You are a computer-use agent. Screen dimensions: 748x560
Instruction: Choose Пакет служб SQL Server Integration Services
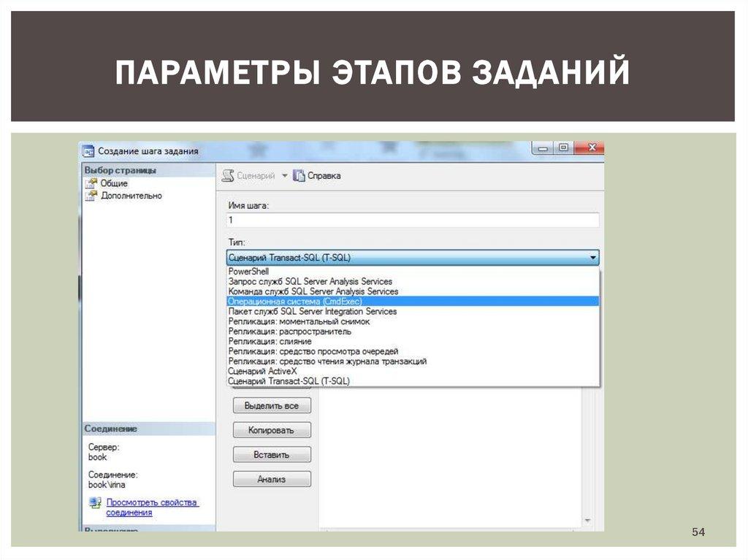(312, 311)
